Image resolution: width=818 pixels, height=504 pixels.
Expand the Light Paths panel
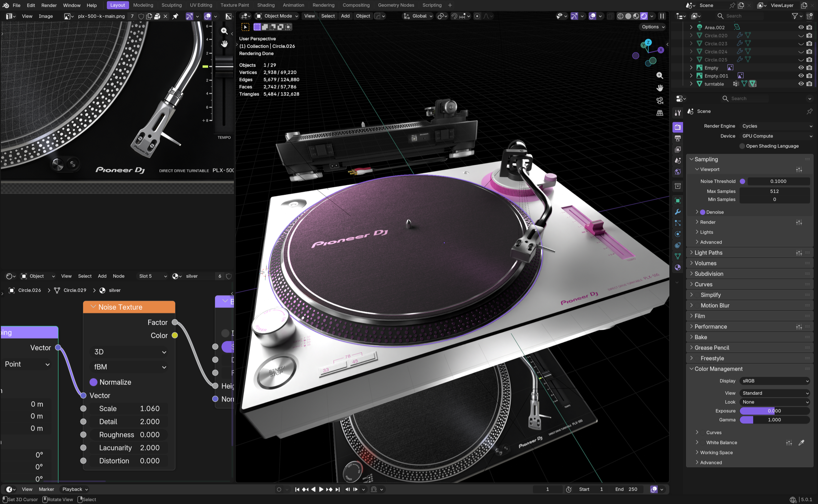(x=708, y=253)
